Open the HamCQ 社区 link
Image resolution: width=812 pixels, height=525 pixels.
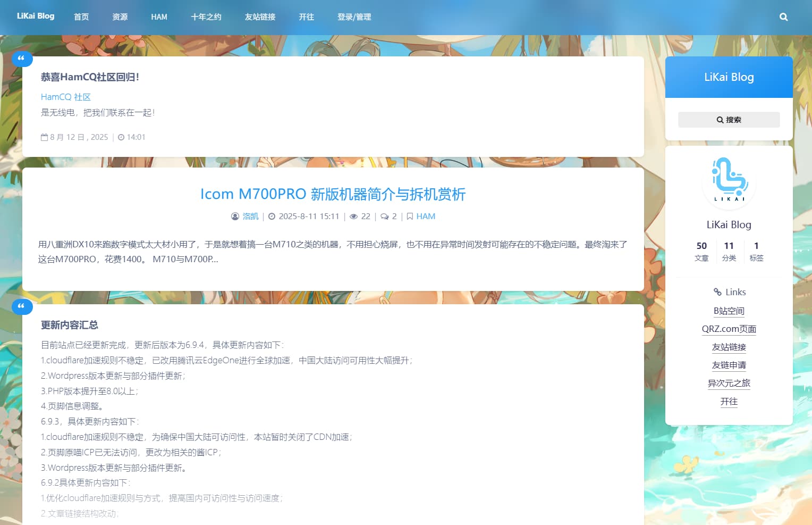pos(65,97)
